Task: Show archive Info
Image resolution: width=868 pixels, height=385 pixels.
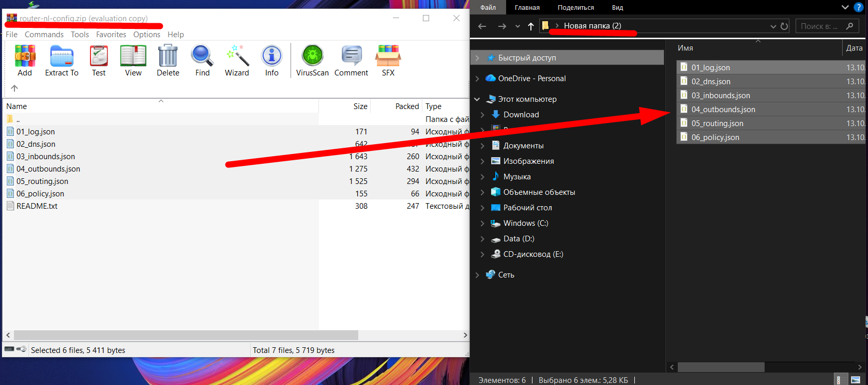Action: (x=272, y=56)
